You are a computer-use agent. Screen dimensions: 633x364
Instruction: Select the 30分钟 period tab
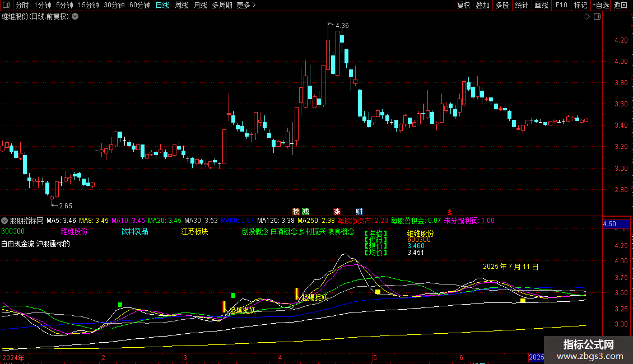point(114,6)
